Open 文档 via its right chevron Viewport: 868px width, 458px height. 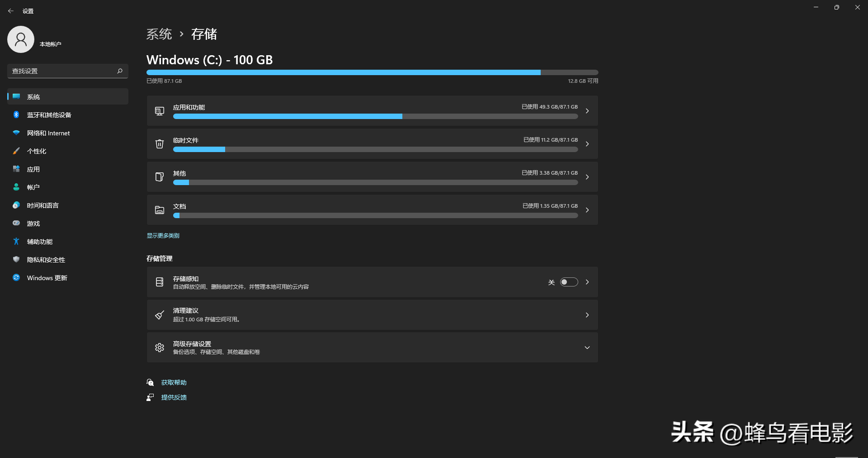pos(587,210)
